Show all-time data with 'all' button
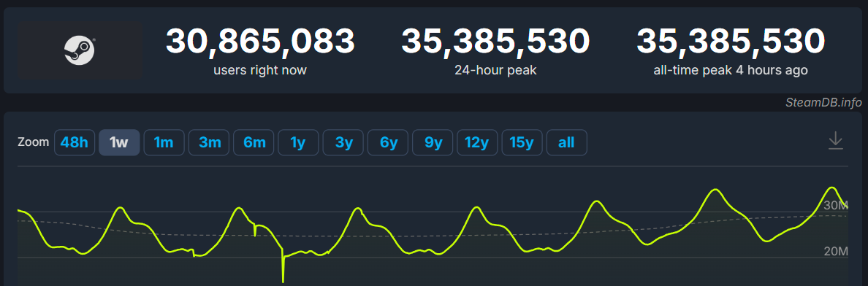868x286 pixels. pyautogui.click(x=567, y=143)
